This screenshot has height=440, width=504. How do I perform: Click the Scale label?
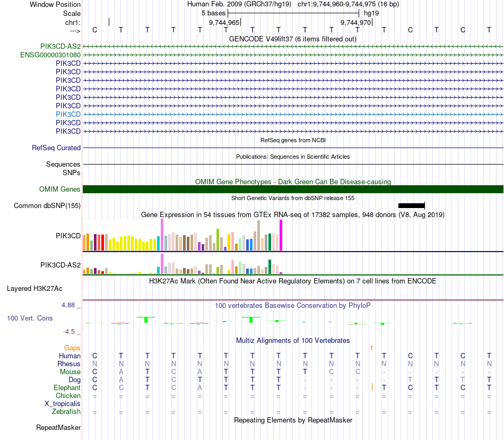tap(72, 13)
